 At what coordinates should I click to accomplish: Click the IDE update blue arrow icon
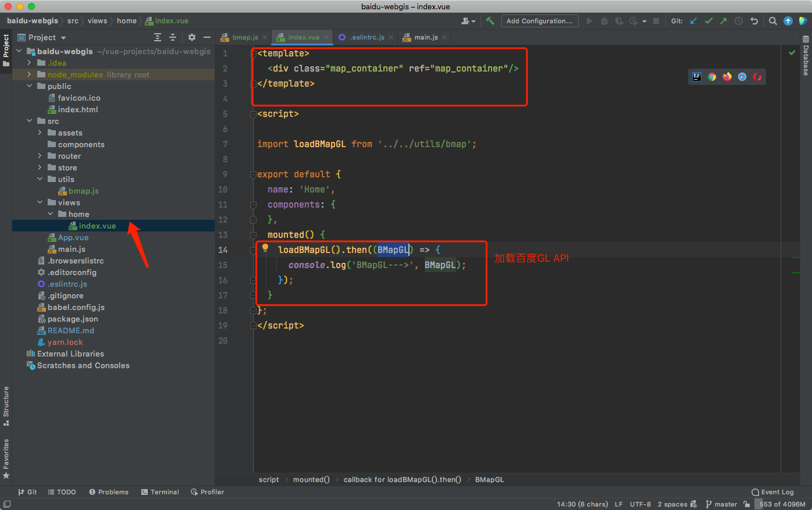[788, 21]
